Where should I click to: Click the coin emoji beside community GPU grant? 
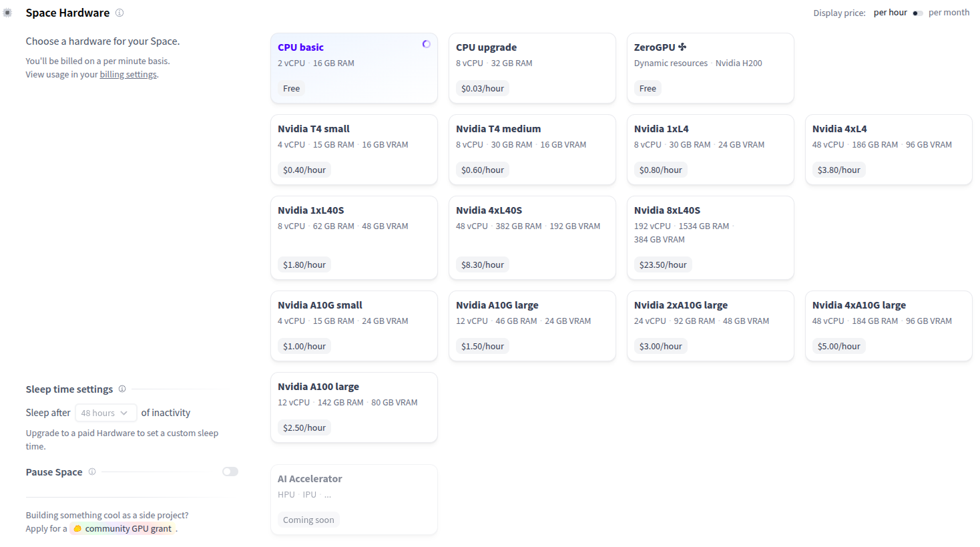coord(77,528)
